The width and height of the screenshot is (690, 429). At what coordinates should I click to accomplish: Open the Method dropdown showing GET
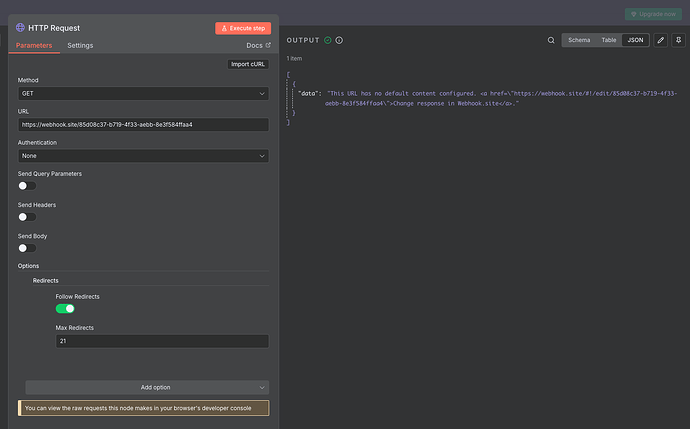click(143, 93)
